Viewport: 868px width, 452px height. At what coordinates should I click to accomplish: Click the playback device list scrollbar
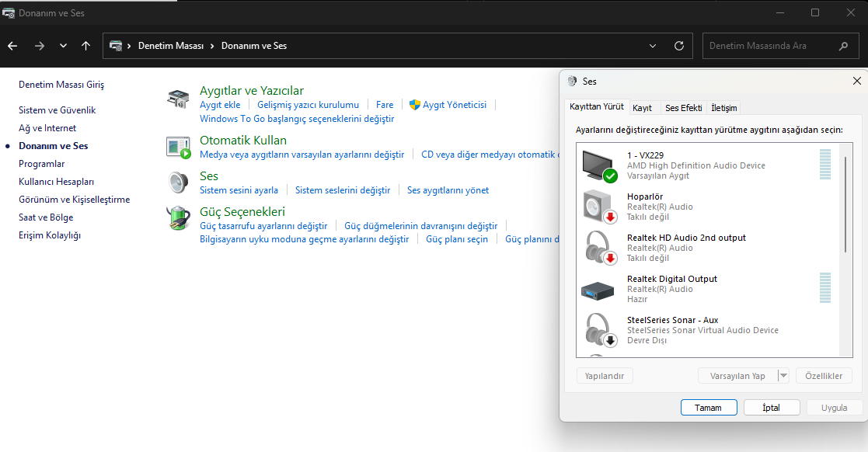[845, 205]
